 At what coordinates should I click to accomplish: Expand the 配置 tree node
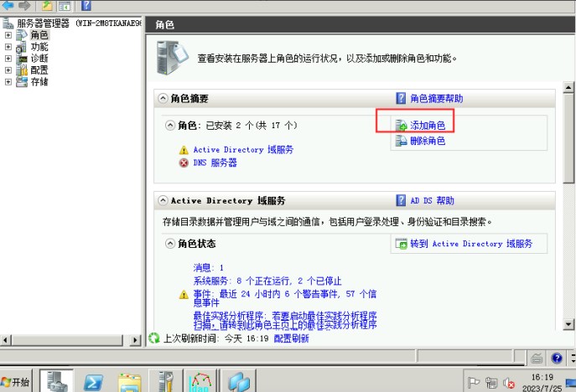tap(8, 70)
